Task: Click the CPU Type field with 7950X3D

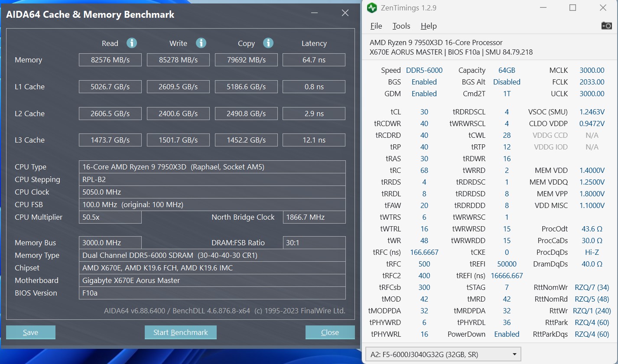Action: (x=212, y=167)
